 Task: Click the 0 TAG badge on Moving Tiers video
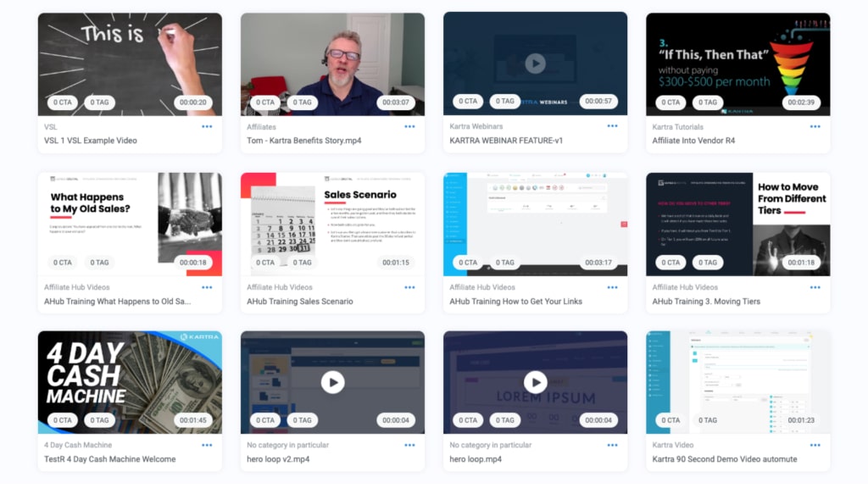(x=708, y=263)
